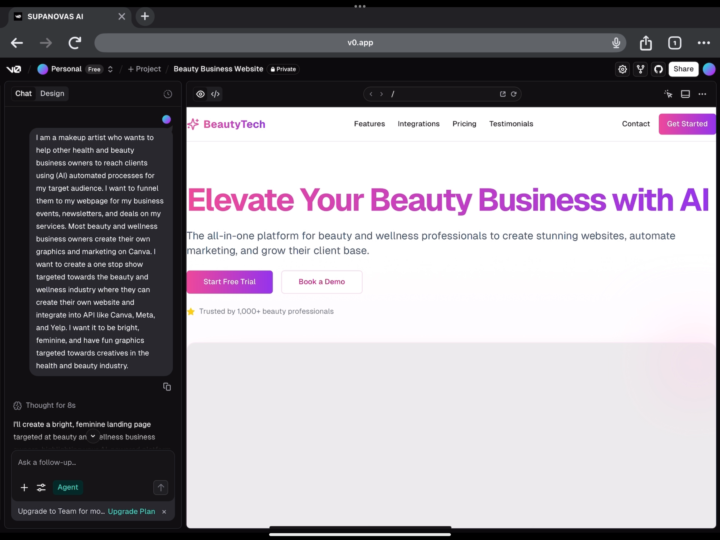
Task: Click the Book a Demo button
Action: click(x=321, y=282)
